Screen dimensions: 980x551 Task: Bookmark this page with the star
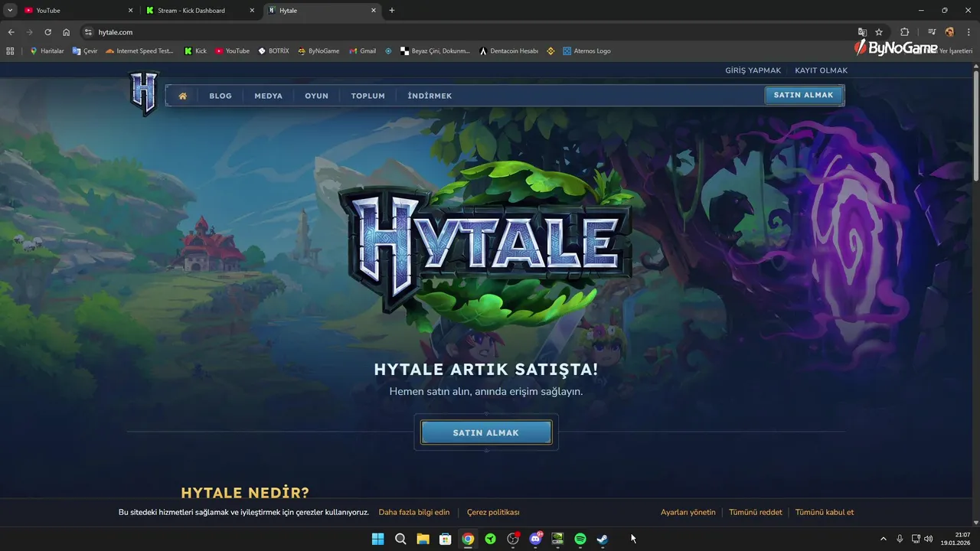tap(879, 32)
